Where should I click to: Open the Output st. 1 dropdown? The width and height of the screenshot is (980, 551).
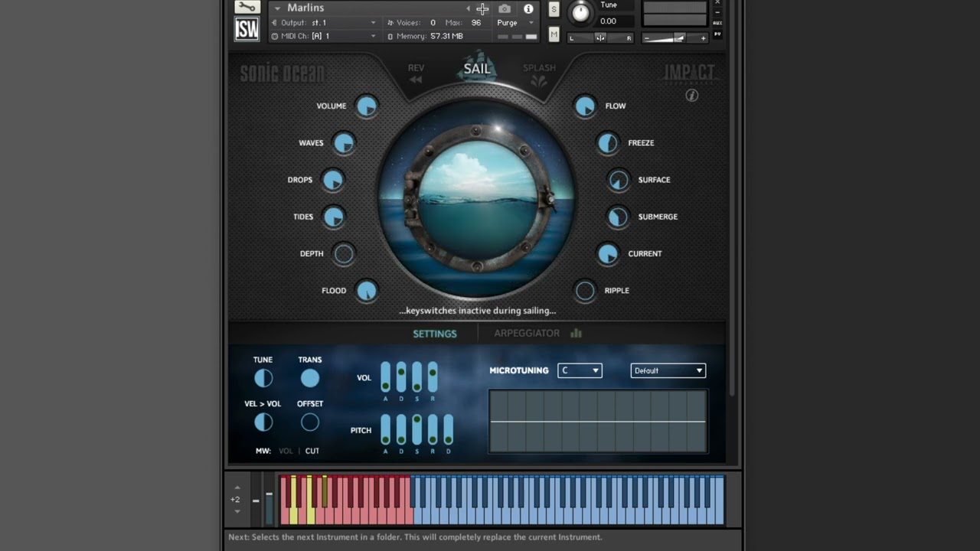[x=325, y=23]
